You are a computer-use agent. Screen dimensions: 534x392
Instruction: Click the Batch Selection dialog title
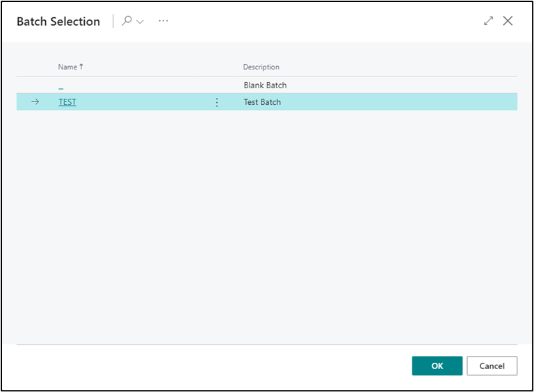(x=58, y=22)
